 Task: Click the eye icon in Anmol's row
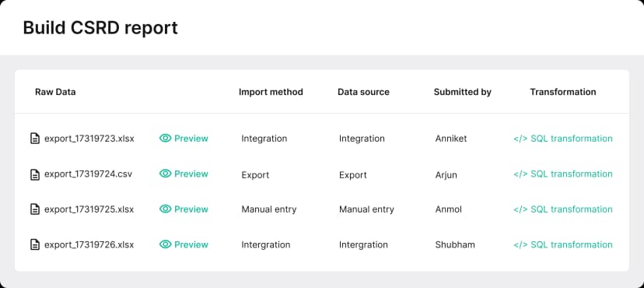(x=165, y=209)
